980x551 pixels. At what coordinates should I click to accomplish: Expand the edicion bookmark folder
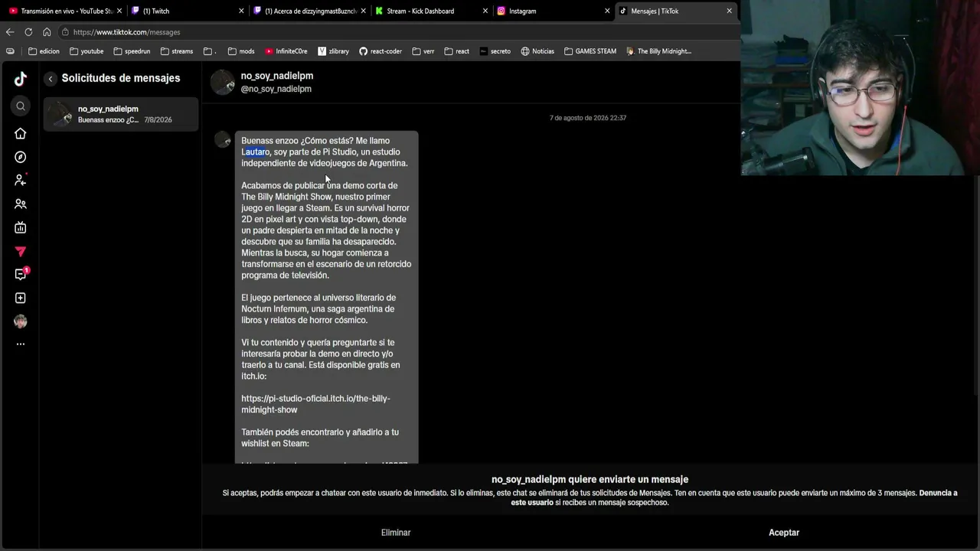pos(44,51)
